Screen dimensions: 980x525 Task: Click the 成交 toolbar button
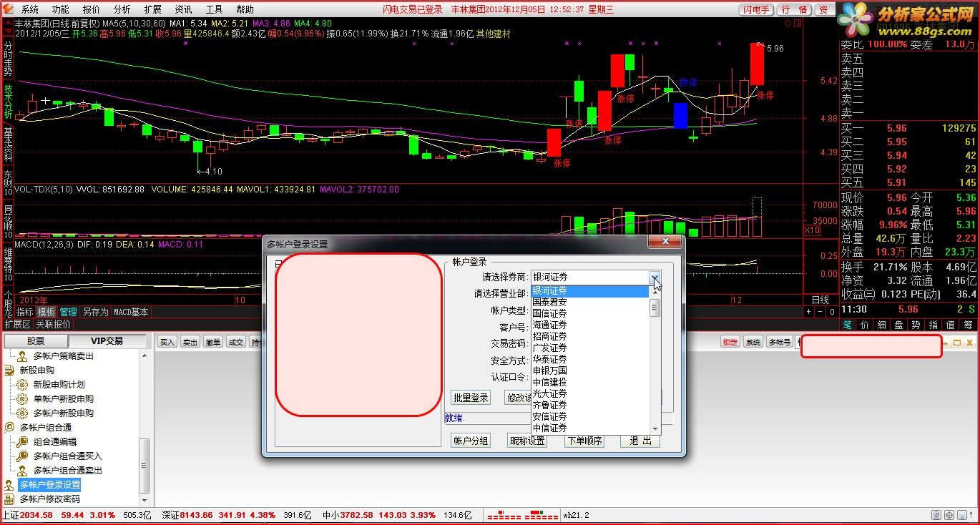click(x=235, y=343)
